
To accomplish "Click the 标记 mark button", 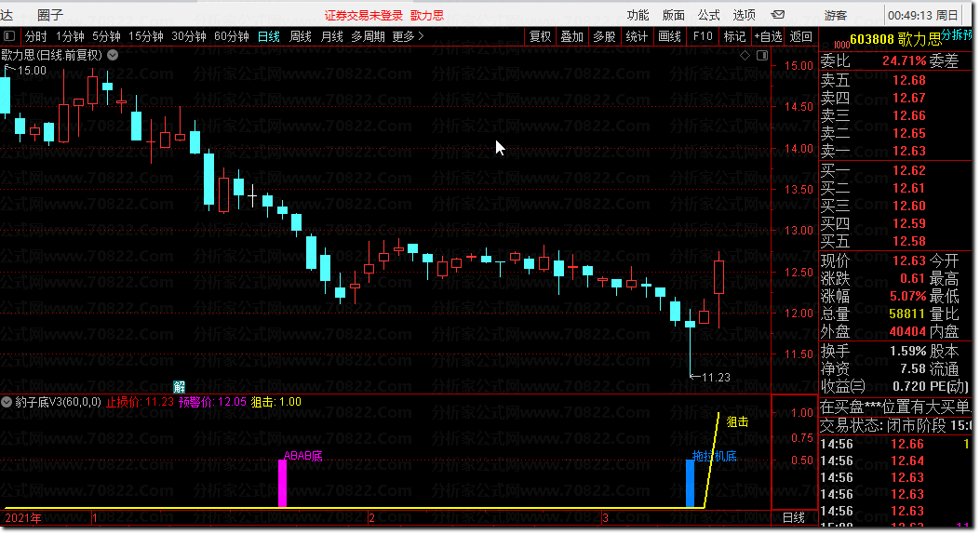I will [x=735, y=36].
